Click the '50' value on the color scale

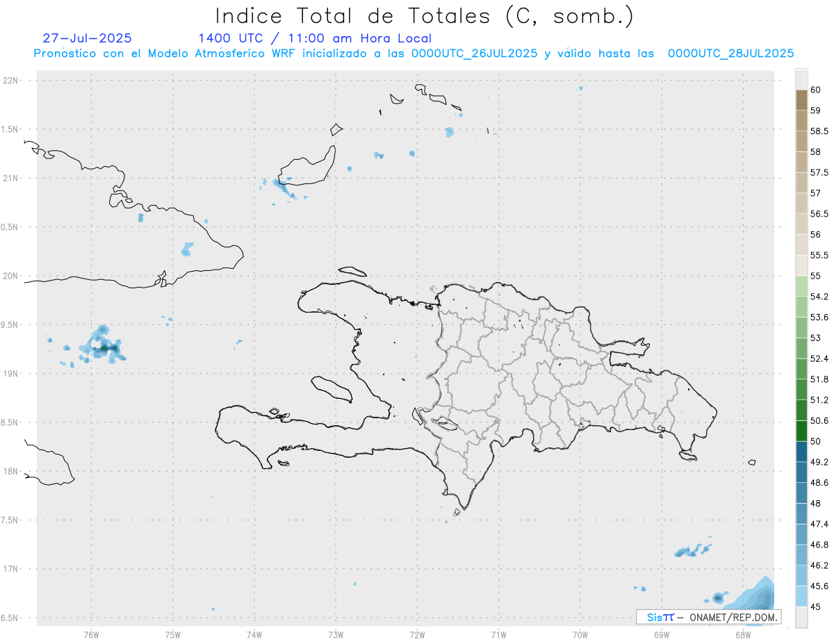[816, 441]
